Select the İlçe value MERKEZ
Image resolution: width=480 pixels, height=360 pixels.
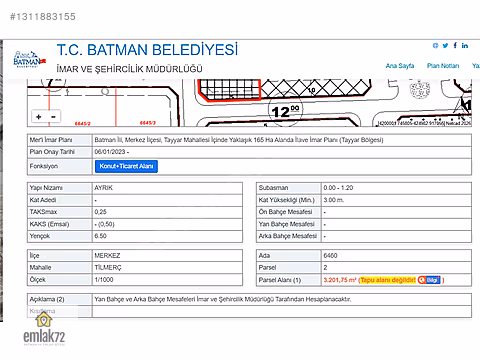coord(107,256)
